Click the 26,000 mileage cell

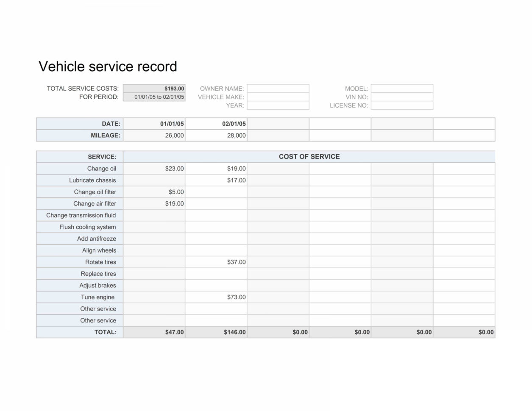pyautogui.click(x=154, y=135)
